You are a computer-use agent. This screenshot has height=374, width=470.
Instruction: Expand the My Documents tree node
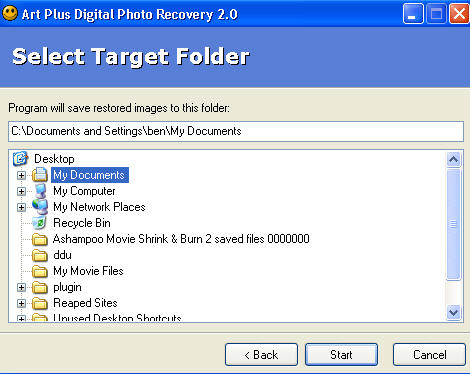click(x=21, y=175)
